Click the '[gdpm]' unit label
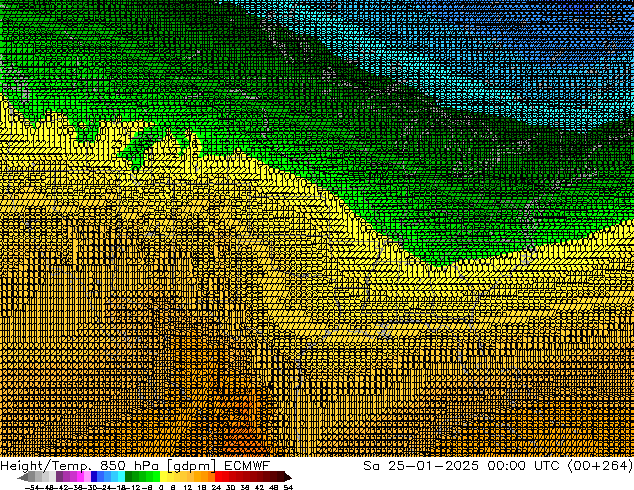 tap(191, 466)
